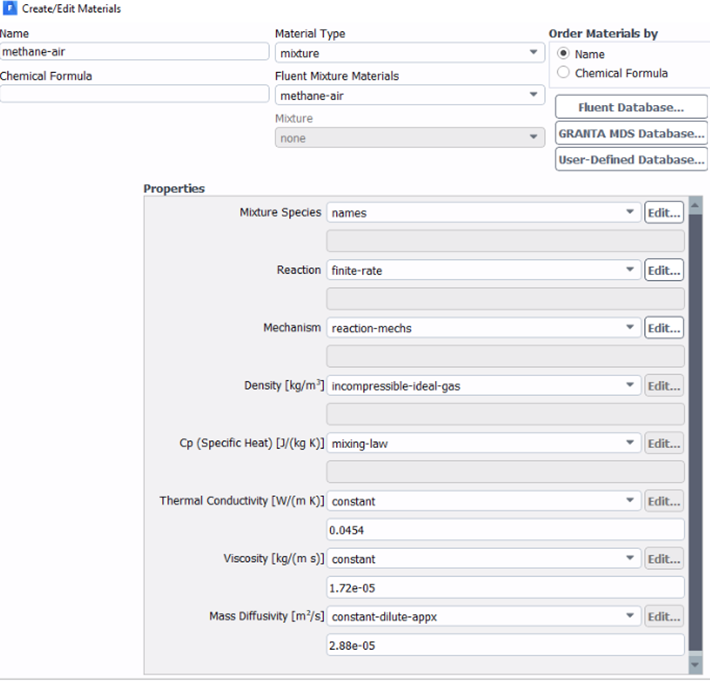Image resolution: width=710 pixels, height=681 pixels.
Task: Click the Chemical Formula text field
Action: coord(134,94)
